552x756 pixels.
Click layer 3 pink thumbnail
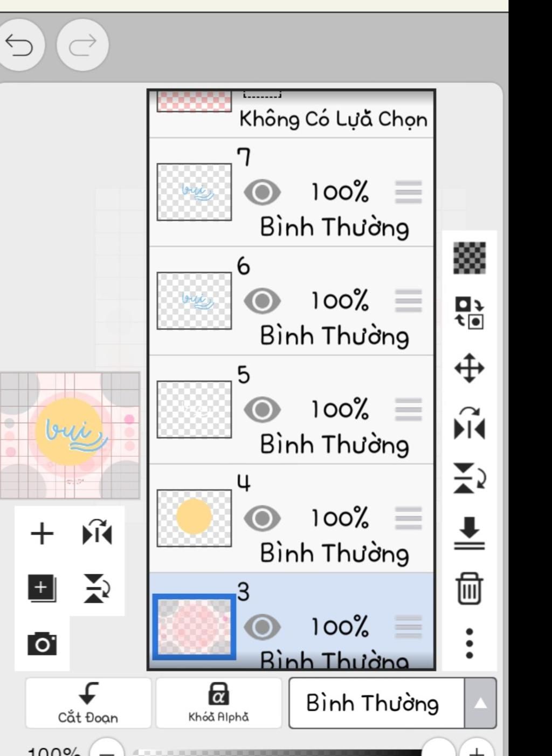[x=195, y=627]
